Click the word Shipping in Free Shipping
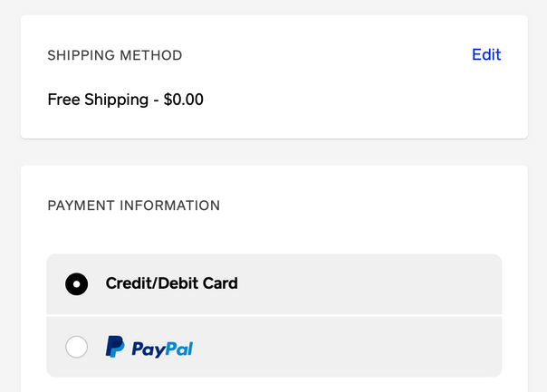Image resolution: width=547 pixels, height=392 pixels. 116,100
